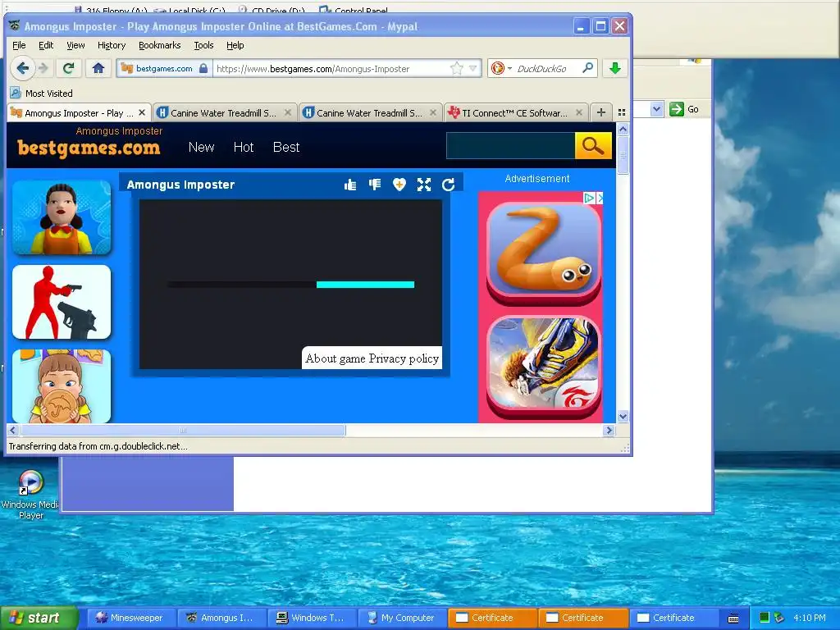The width and height of the screenshot is (840, 630).
Task: Reload the page with the refresh icon
Action: point(68,68)
